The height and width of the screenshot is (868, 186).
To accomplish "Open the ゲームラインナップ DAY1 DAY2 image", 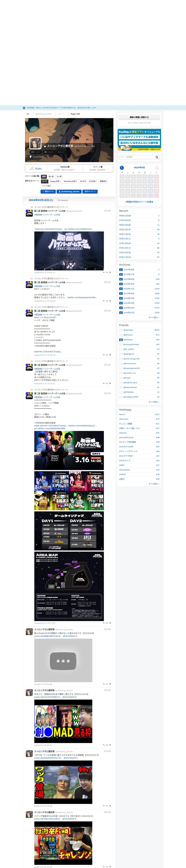I will coord(69,531).
